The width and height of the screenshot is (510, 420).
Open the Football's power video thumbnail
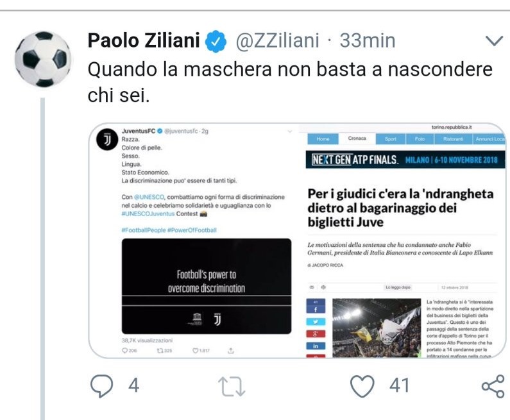[207, 286]
